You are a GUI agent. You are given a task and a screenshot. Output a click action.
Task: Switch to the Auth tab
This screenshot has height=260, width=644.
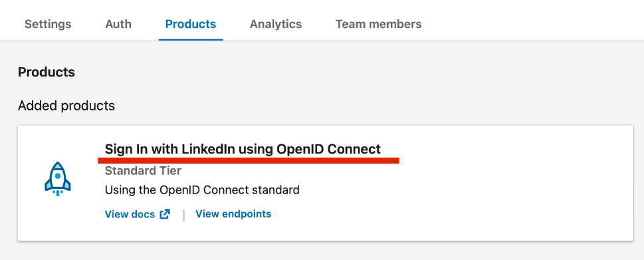click(x=118, y=24)
